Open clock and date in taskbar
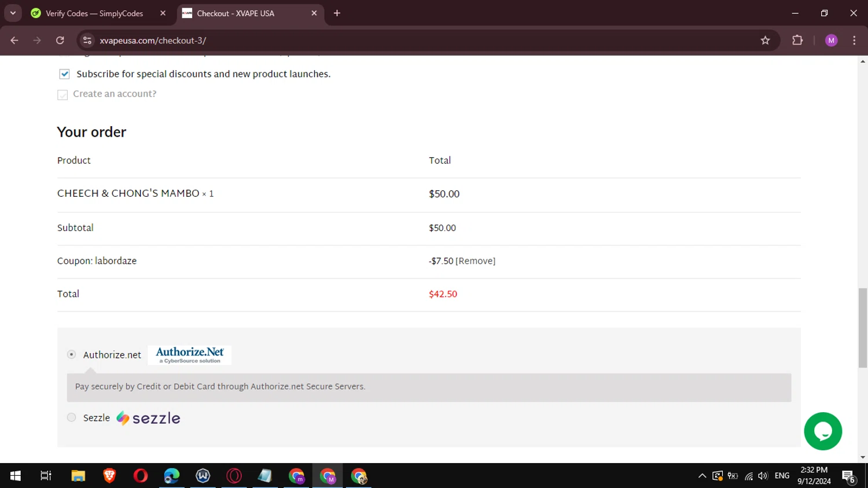The height and width of the screenshot is (488, 868). [x=814, y=476]
